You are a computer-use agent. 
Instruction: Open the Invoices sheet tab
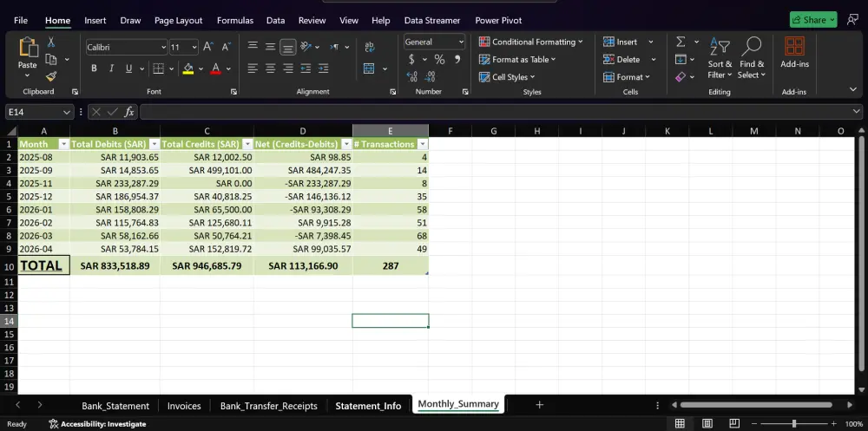coord(184,406)
